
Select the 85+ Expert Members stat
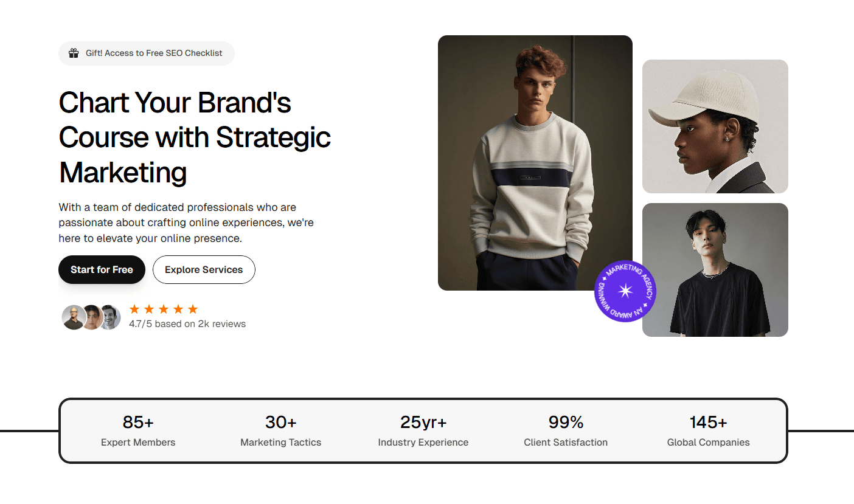tap(138, 431)
